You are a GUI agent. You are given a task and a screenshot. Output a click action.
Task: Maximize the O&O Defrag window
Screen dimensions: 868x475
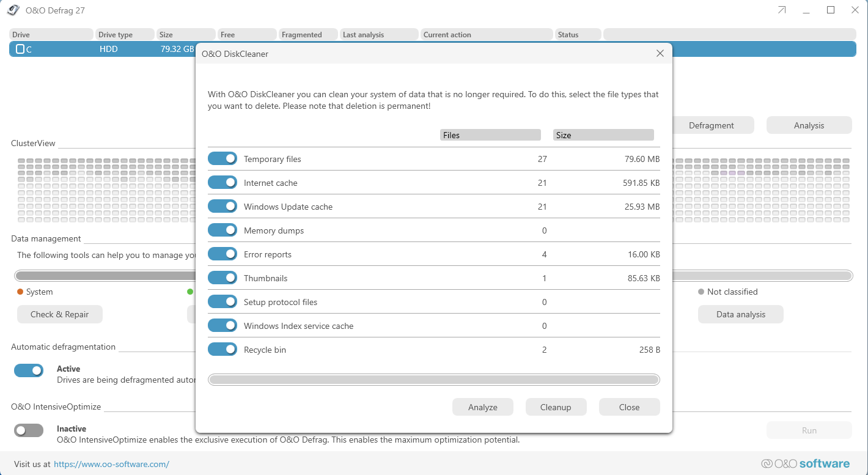pyautogui.click(x=831, y=10)
